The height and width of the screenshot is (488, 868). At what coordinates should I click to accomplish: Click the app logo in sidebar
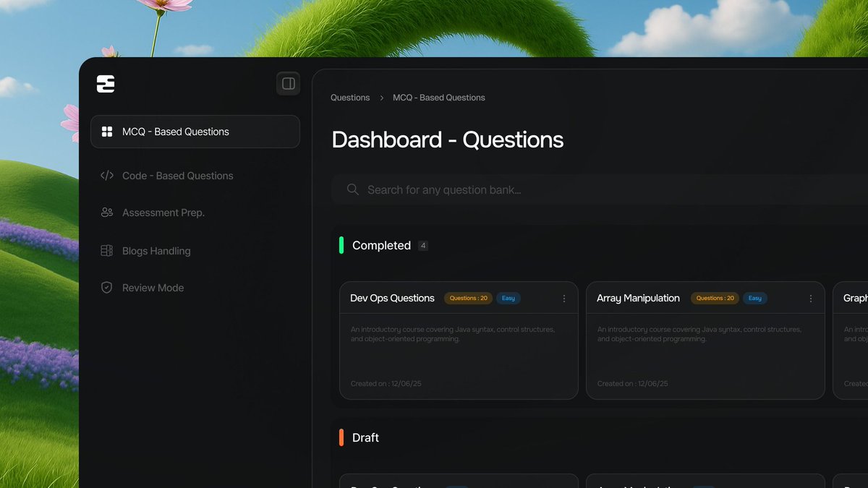(106, 84)
